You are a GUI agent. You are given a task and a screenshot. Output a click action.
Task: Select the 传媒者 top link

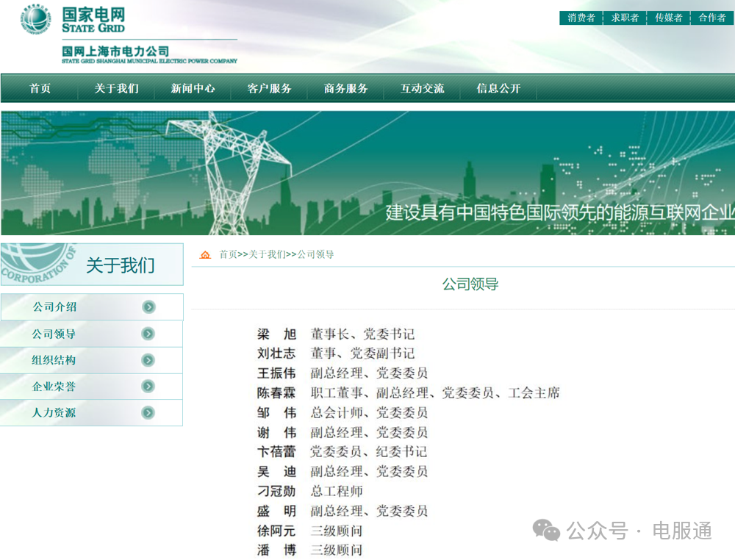click(x=668, y=18)
